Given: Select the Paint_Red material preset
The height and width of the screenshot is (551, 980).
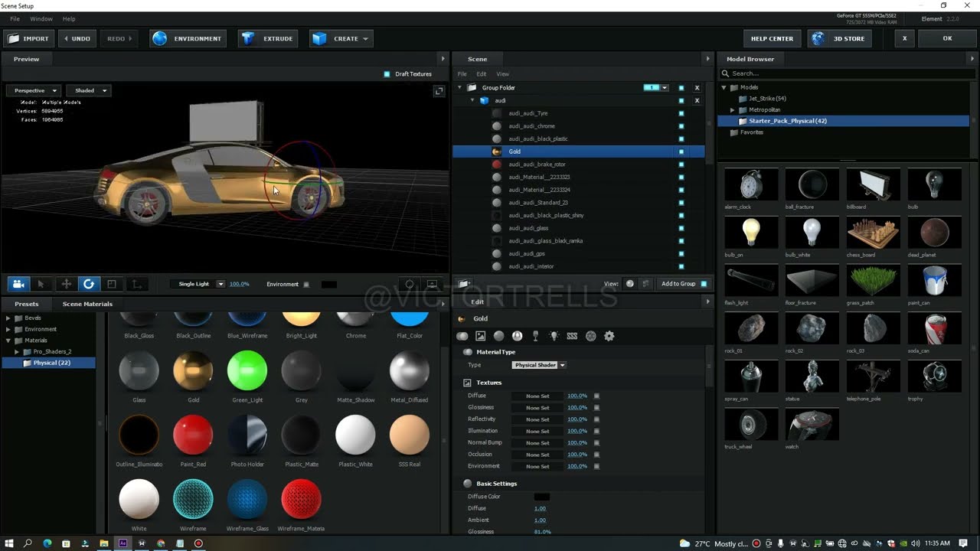Looking at the screenshot, I should click(x=194, y=435).
